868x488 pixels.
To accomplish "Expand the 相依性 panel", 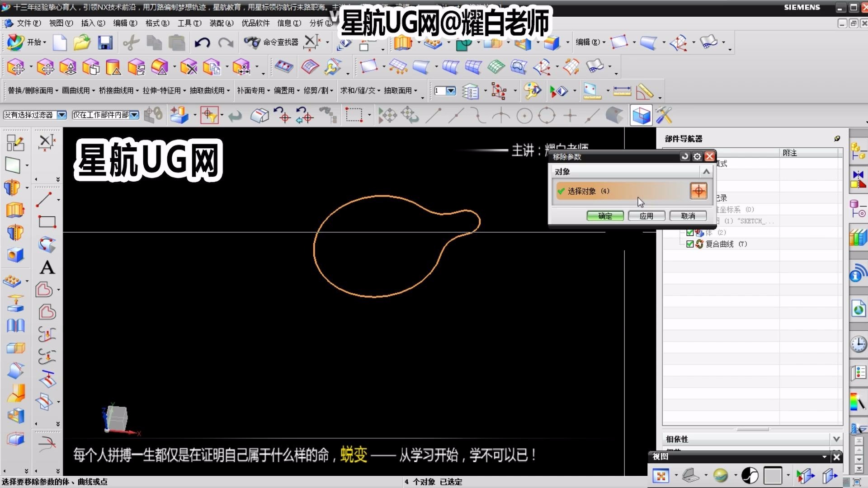I will point(836,439).
